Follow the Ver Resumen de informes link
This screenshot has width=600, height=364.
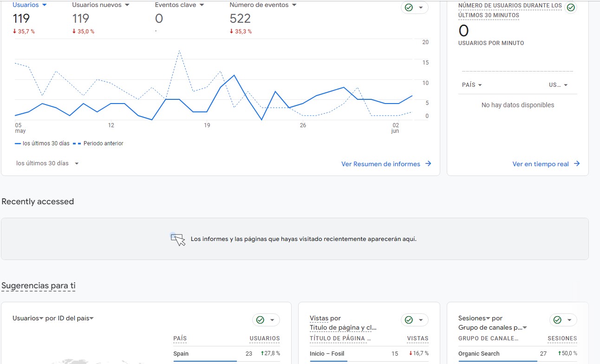point(381,164)
